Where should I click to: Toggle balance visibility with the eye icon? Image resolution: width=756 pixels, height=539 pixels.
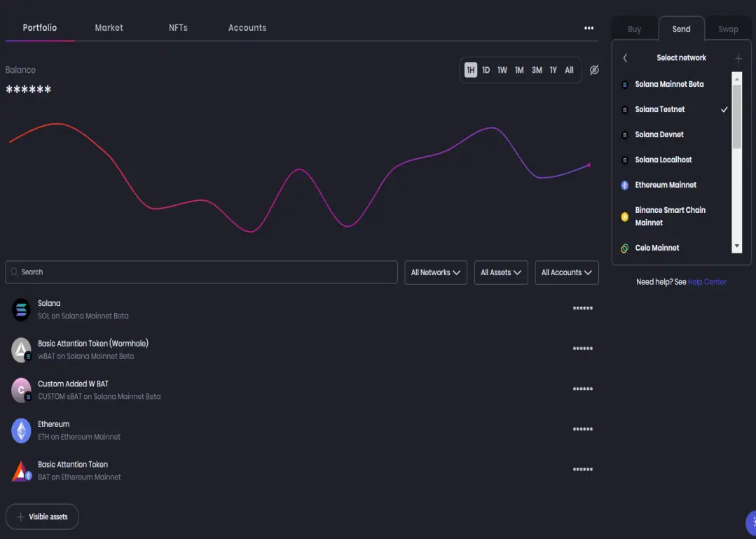[594, 70]
